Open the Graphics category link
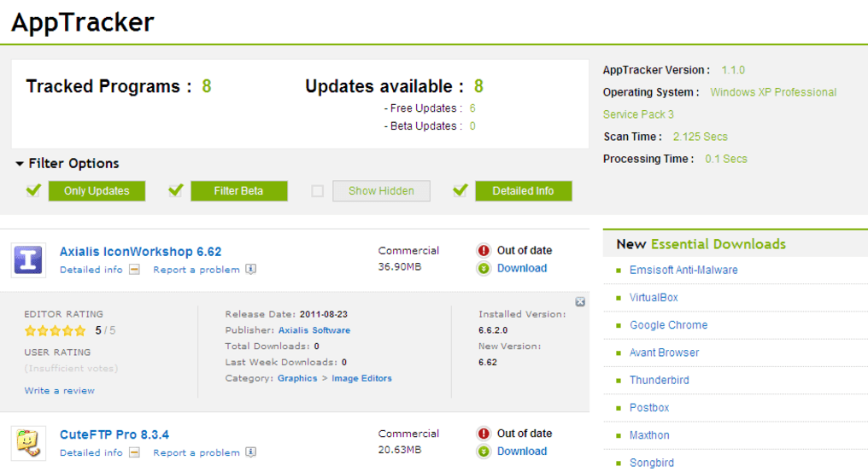The image size is (868, 472). pyautogui.click(x=298, y=378)
